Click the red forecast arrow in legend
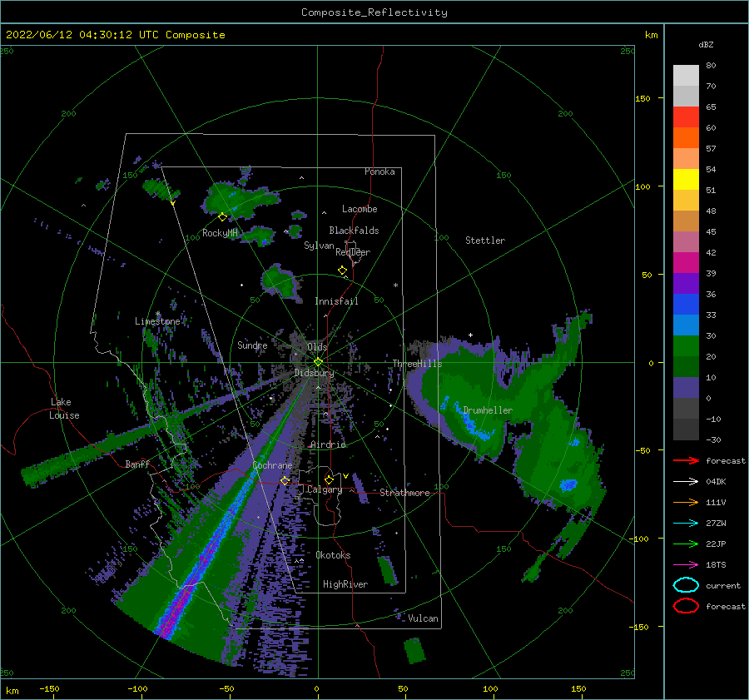 [686, 460]
